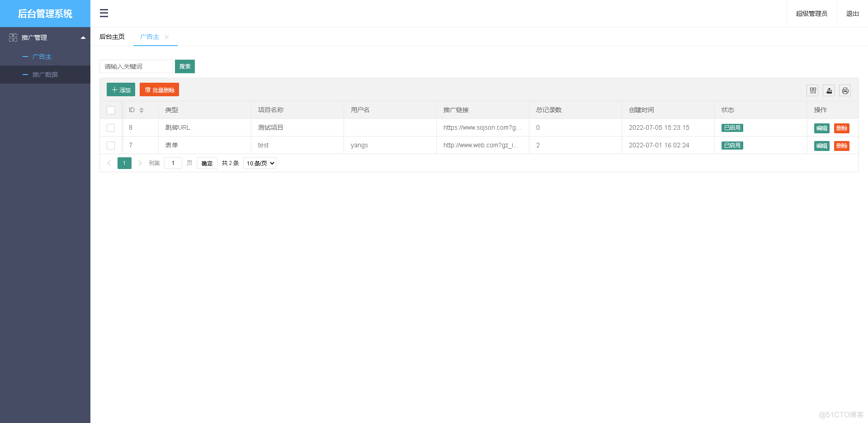Click the green 添加 button
Viewport: 868px width, 423px height.
(x=121, y=90)
